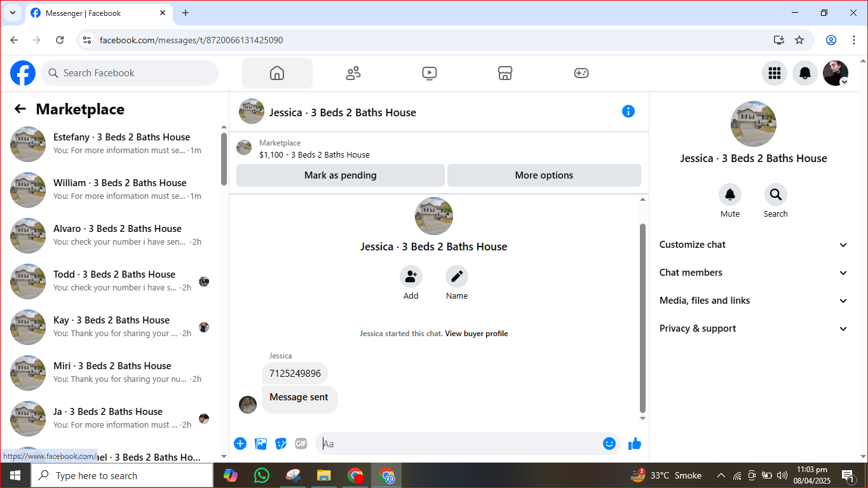Click More options button
The image size is (868, 488).
coord(544,175)
